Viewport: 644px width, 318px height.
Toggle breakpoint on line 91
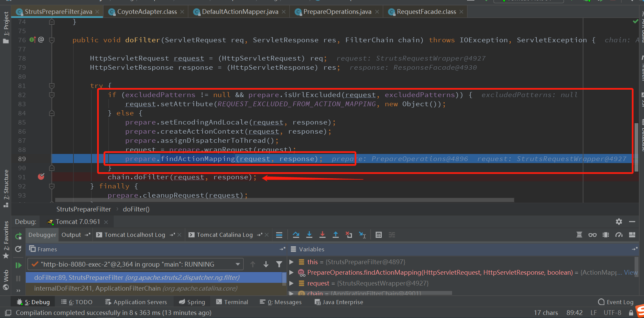[41, 177]
